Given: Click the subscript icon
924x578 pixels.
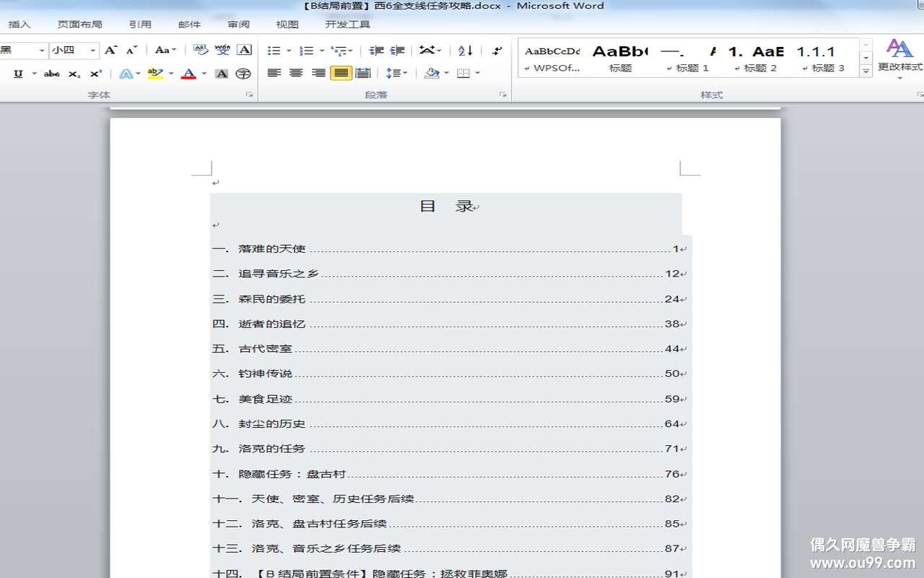Looking at the screenshot, I should pos(74,74).
